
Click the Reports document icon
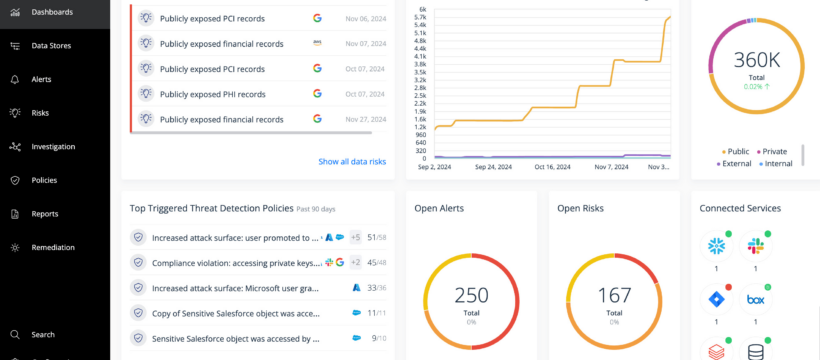coord(15,214)
